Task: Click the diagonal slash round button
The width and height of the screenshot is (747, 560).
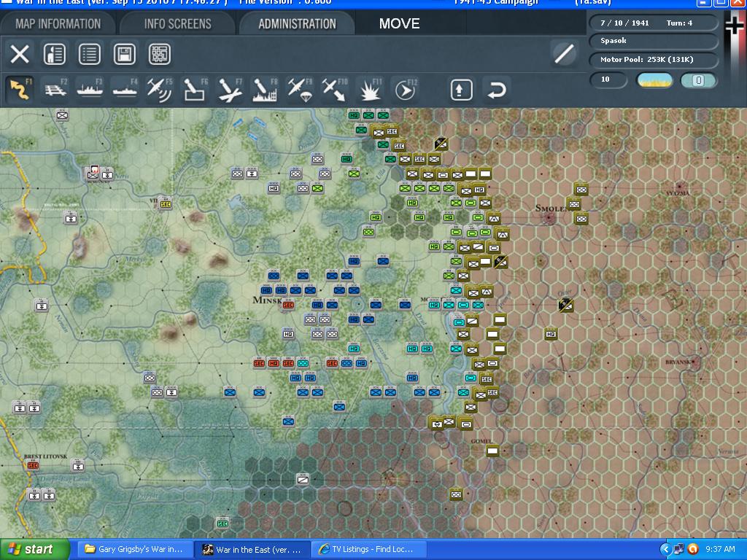Action: (x=564, y=53)
